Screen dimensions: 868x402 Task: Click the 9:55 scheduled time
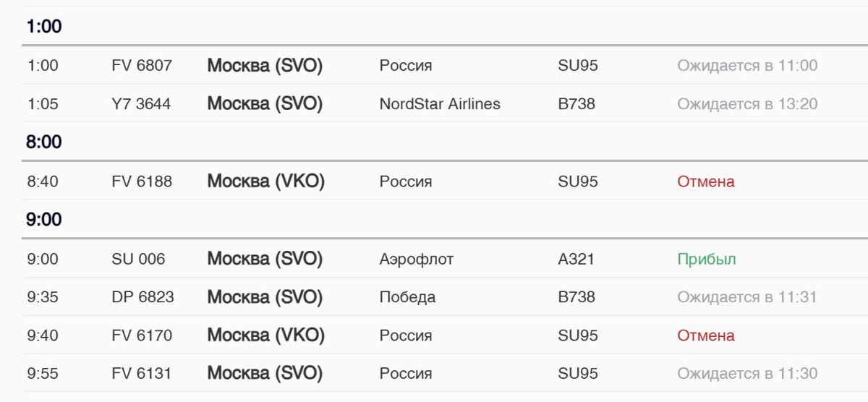click(x=43, y=374)
